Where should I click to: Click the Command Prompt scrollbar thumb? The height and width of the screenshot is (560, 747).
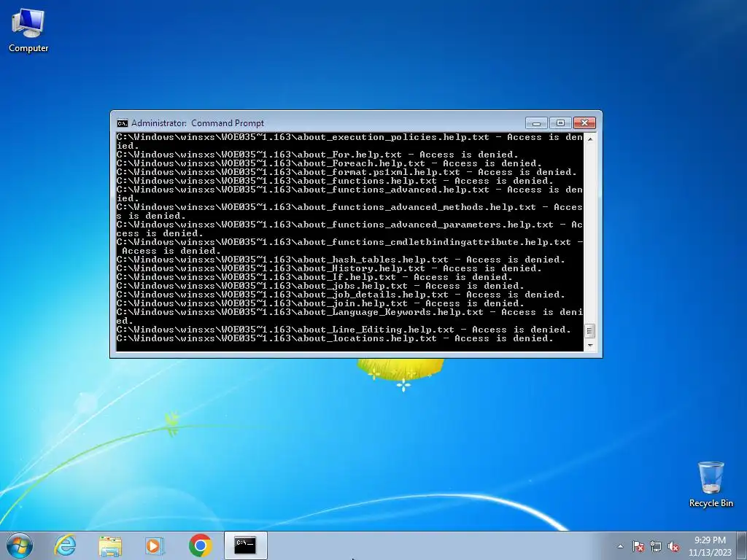pyautogui.click(x=590, y=331)
